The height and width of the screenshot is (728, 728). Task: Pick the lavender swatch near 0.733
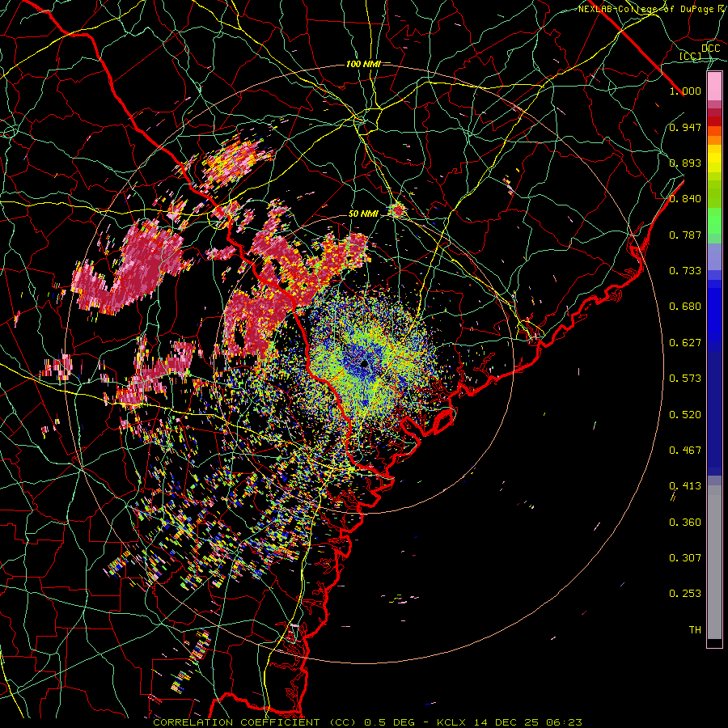[x=714, y=258]
